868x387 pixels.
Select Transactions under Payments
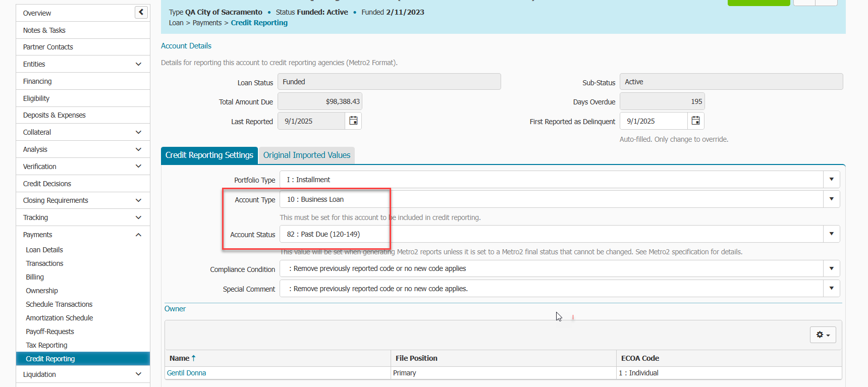(44, 263)
